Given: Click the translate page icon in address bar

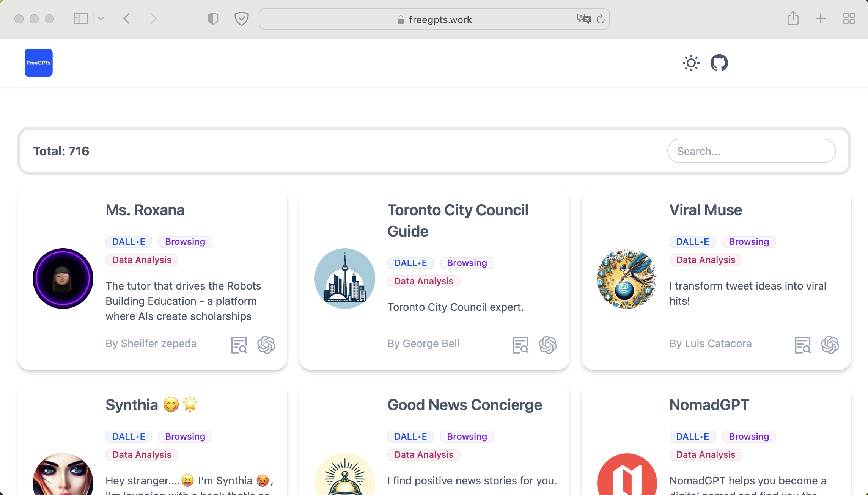Looking at the screenshot, I should pos(583,19).
